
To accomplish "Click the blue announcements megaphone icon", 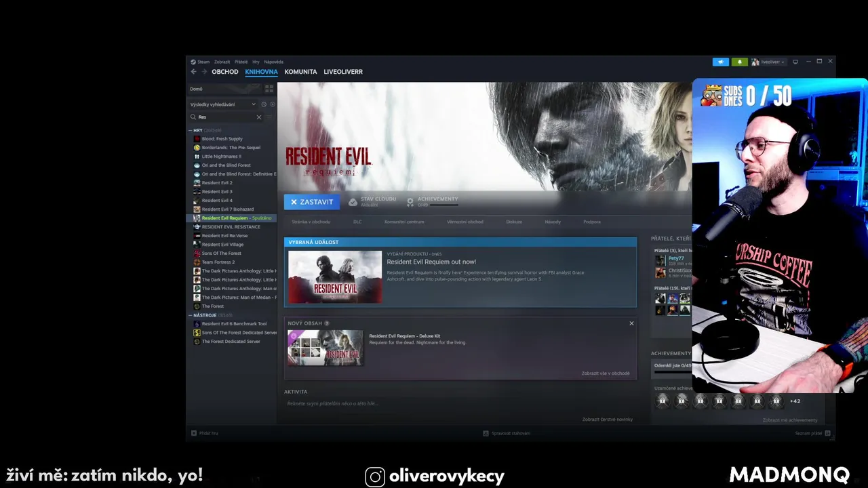I will 721,62.
